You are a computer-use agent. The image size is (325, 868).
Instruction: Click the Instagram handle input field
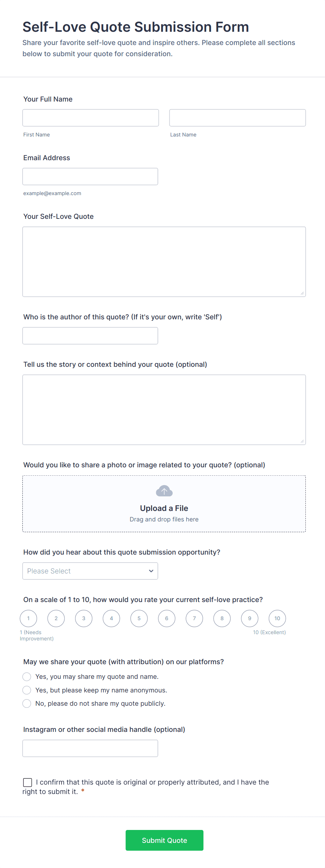coord(90,748)
